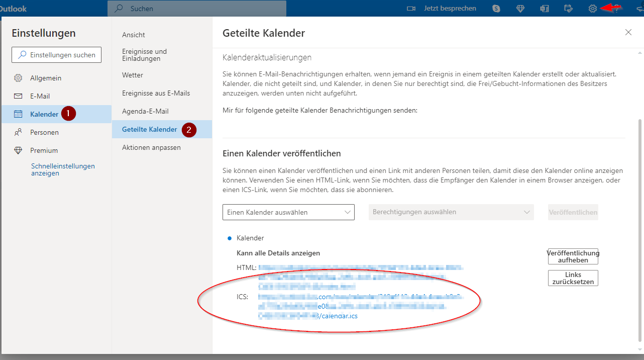Click the magnifier icon in Suchen box
Viewport: 644px width, 360px height.
pyautogui.click(x=119, y=9)
